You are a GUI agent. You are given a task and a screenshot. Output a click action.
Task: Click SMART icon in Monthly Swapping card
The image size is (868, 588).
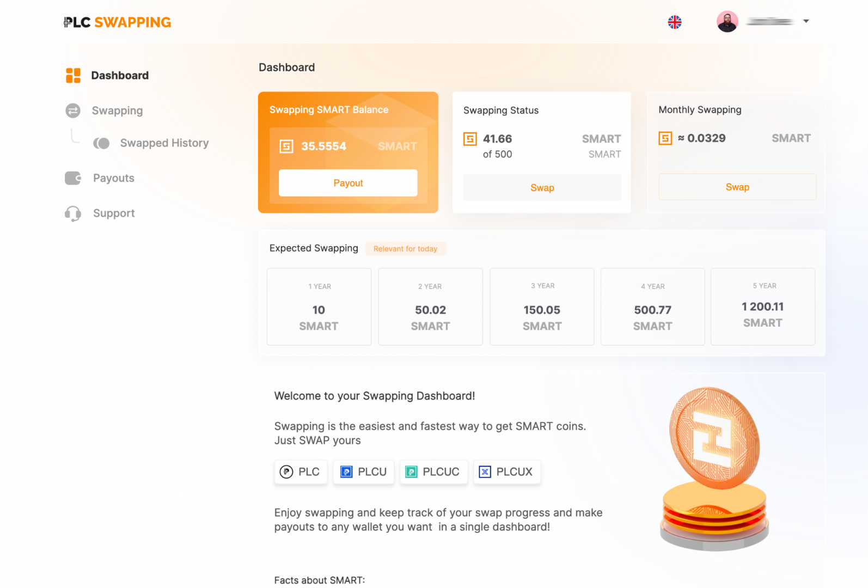click(x=665, y=138)
